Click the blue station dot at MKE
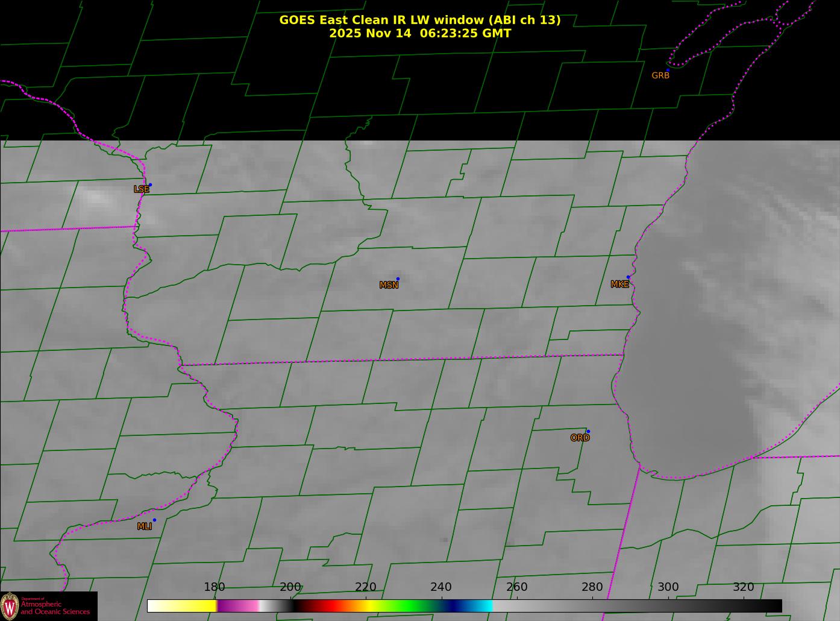This screenshot has width=840, height=621. pyautogui.click(x=628, y=277)
